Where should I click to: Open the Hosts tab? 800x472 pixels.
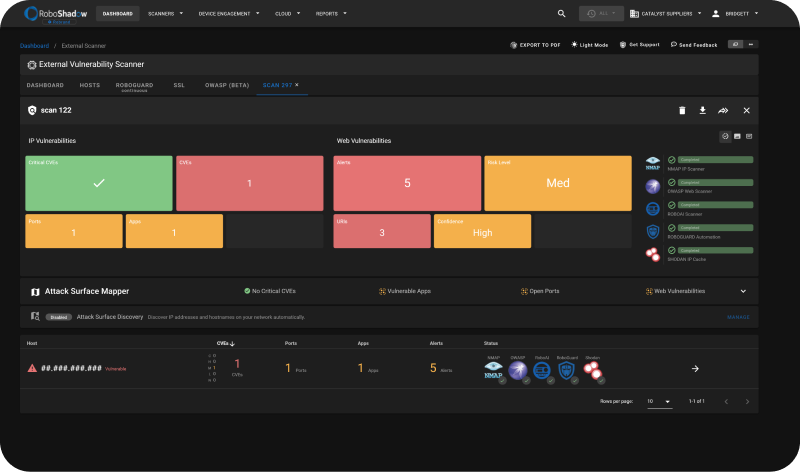point(90,85)
